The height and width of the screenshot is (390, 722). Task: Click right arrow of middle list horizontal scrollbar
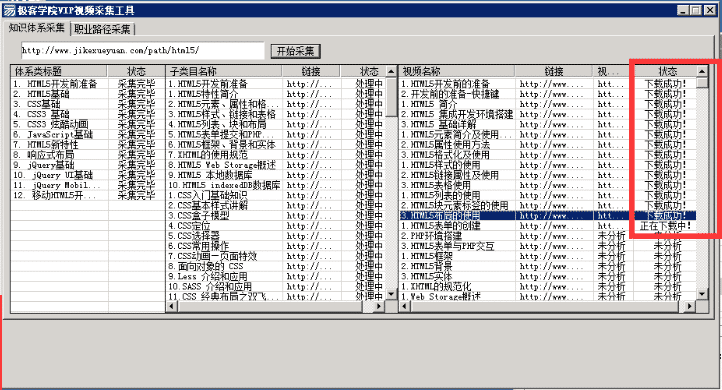[379, 306]
